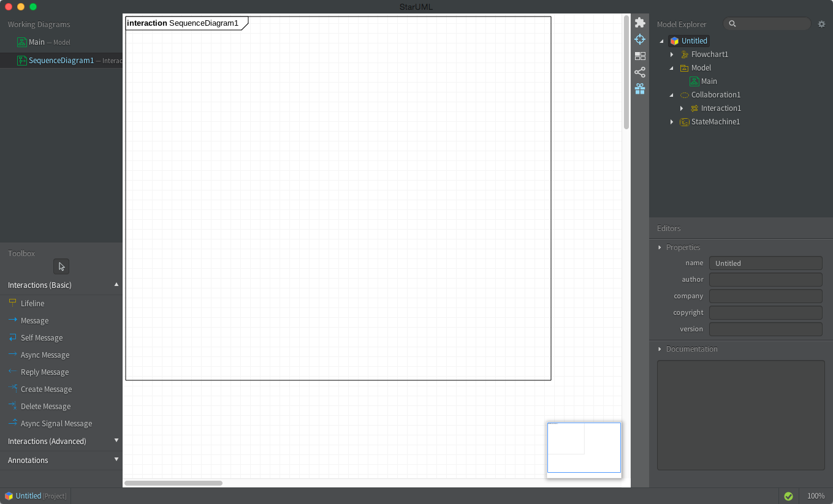Screen dimensions: 833x504
Task: Click the Untitled project cube icon in explorer
Action: pyautogui.click(x=675, y=41)
